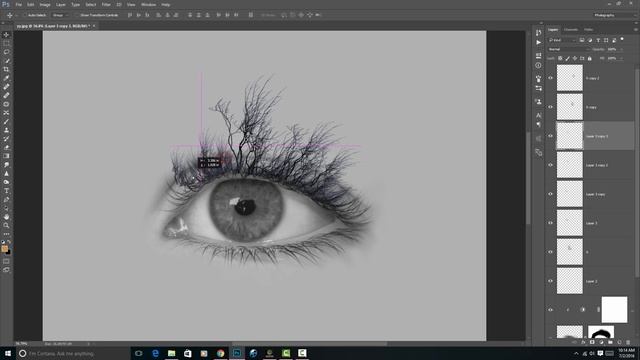Open the Layers panel options menu
The image size is (640, 360).
coord(636,29)
